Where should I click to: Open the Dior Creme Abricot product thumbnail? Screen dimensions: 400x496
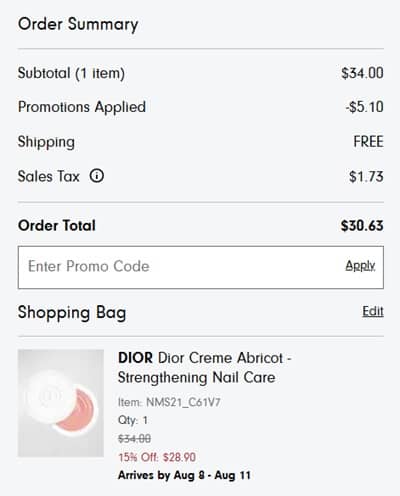coord(61,403)
